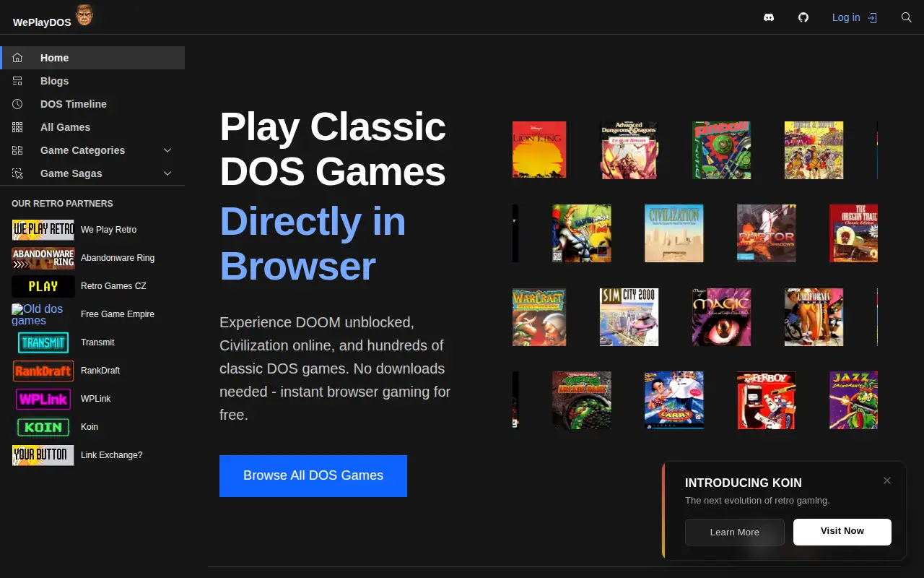Click the WPLink banner image
This screenshot has height=578, width=924.
pyautogui.click(x=43, y=399)
